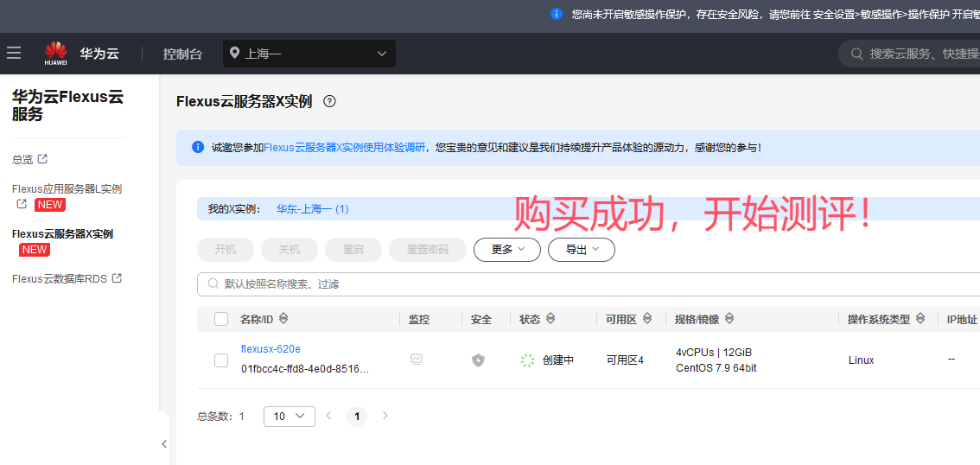Click the 开机 button
This screenshot has height=465, width=980.
[x=226, y=250]
